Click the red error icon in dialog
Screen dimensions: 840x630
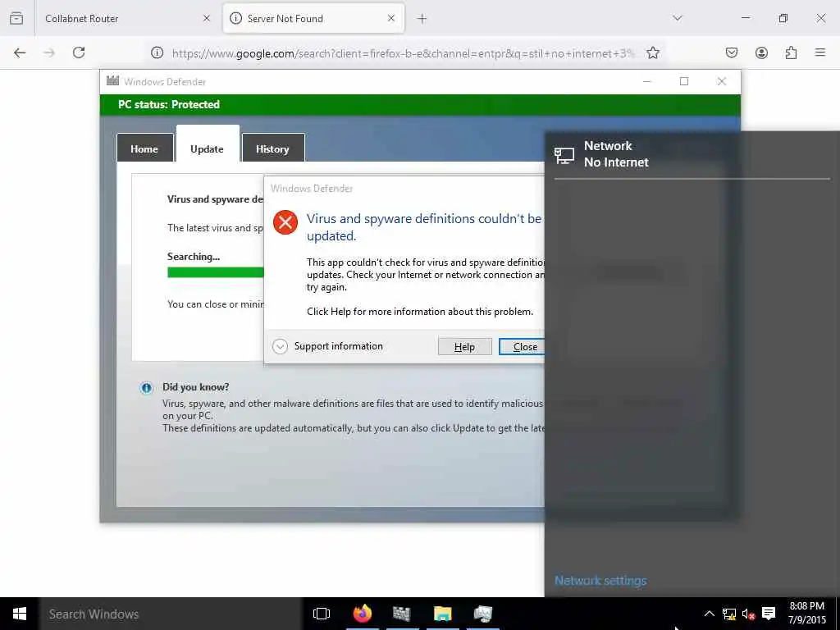(x=285, y=221)
